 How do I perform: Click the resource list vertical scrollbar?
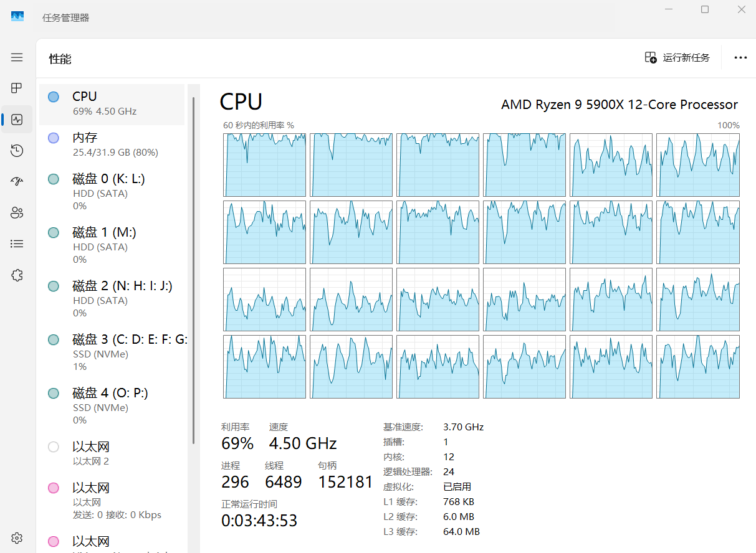[x=193, y=270]
